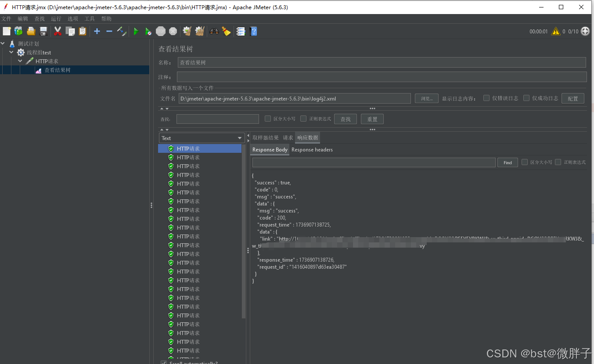Click the 重置 button

[x=372, y=119]
